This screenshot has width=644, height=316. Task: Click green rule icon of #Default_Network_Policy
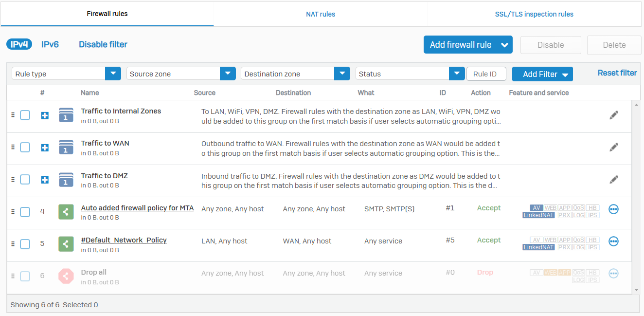pyautogui.click(x=66, y=244)
